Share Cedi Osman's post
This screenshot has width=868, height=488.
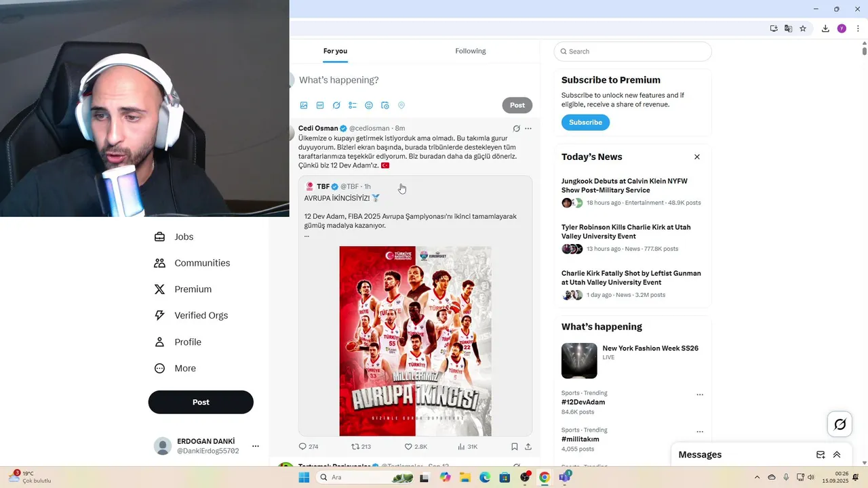(528, 447)
